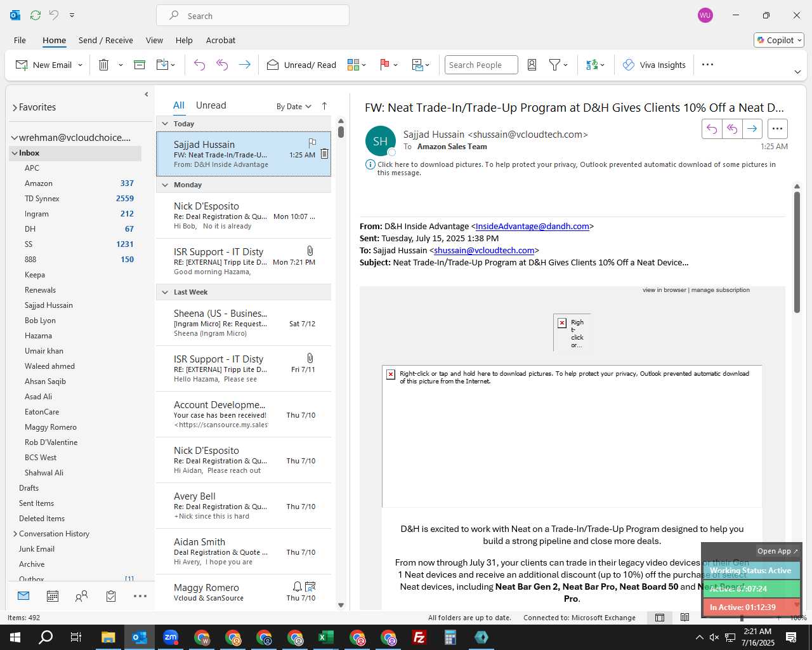Open ribbon More commands ellipsis
The image size is (812, 650).
(x=708, y=65)
